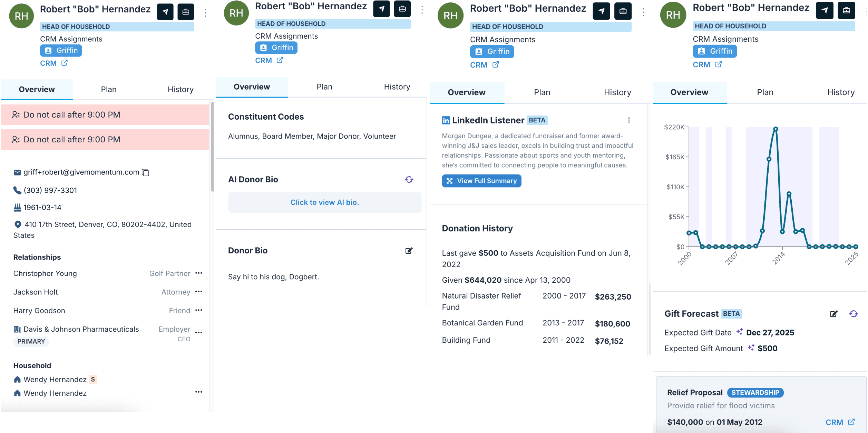The height and width of the screenshot is (433, 868).
Task: Open History tab above the donation chart
Action: tap(841, 92)
